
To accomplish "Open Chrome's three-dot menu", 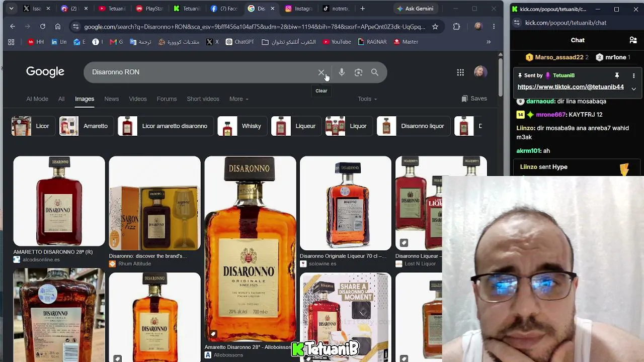I will coord(494,27).
